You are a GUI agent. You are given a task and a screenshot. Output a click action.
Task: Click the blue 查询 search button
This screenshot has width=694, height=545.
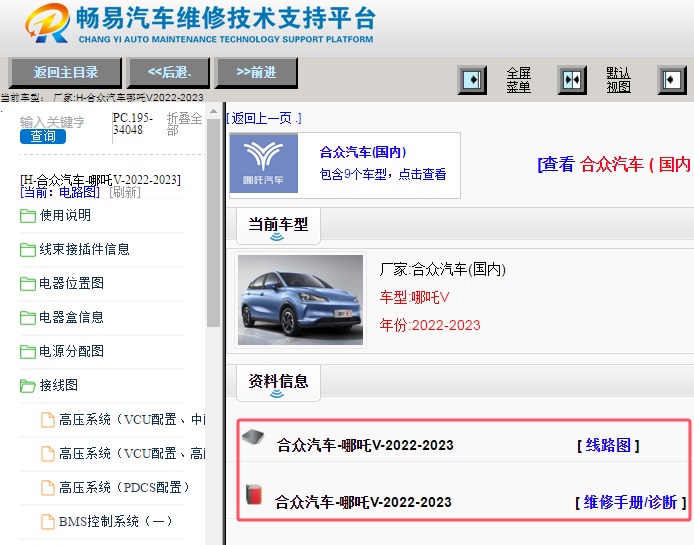43,136
